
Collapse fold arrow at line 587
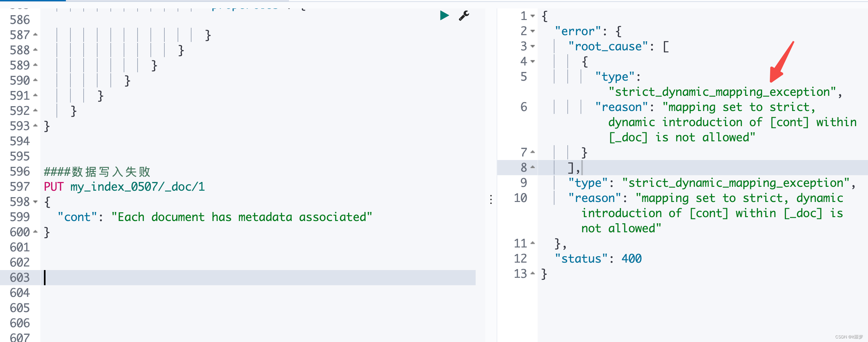coord(36,35)
